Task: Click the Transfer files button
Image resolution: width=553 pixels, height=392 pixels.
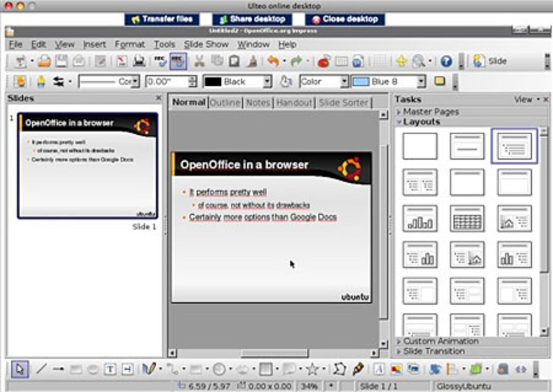Action: (162, 19)
